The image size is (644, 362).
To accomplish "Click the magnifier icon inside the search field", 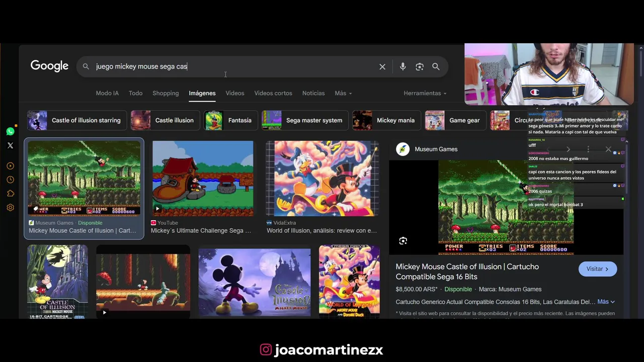I will pyautogui.click(x=86, y=66).
